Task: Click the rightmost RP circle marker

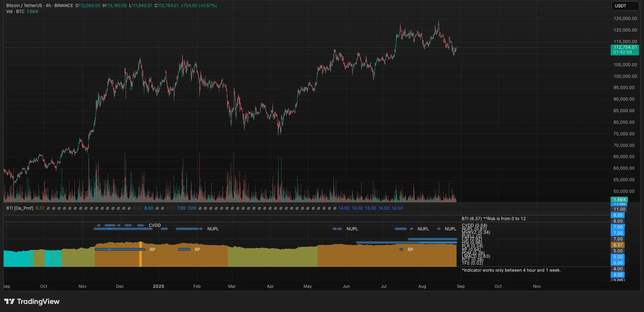Action: [401, 250]
